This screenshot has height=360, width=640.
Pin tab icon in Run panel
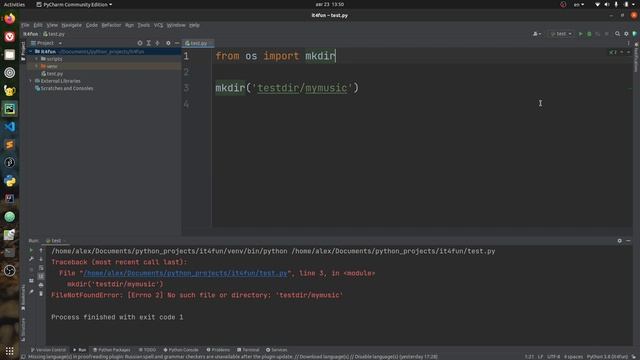[x=31, y=291]
